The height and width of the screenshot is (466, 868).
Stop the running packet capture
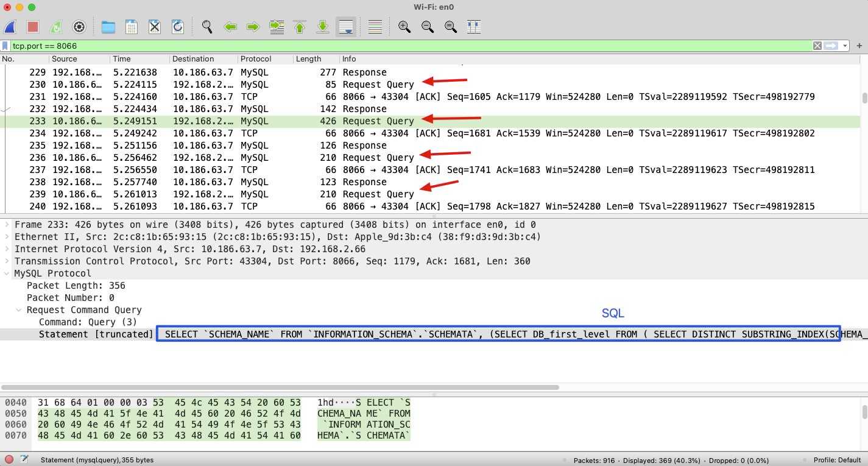pos(33,27)
